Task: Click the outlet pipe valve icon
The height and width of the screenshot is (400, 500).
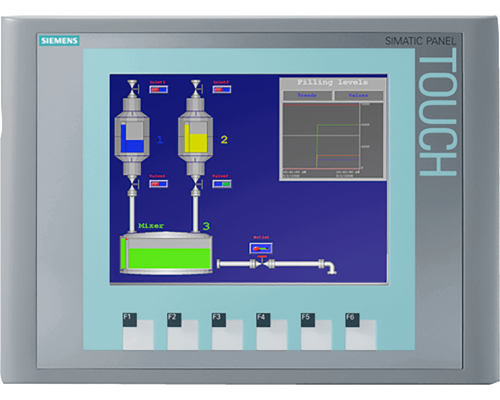Action: click(262, 263)
